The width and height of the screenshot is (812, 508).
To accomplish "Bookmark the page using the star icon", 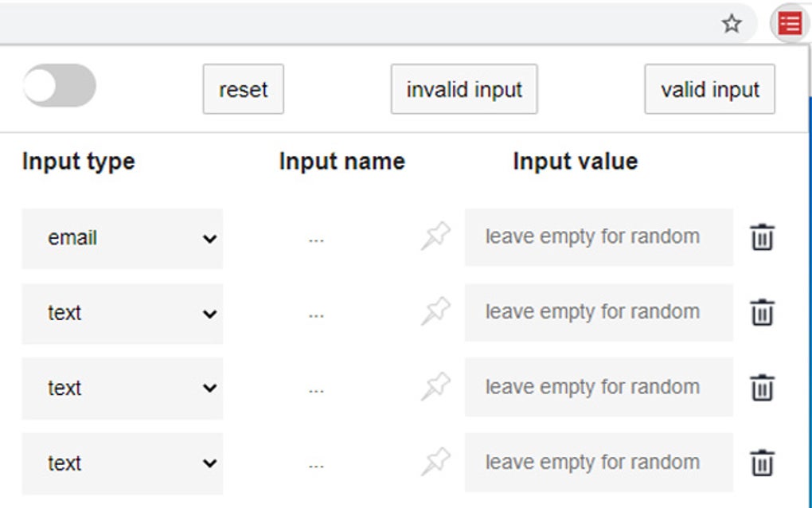I will tap(730, 25).
